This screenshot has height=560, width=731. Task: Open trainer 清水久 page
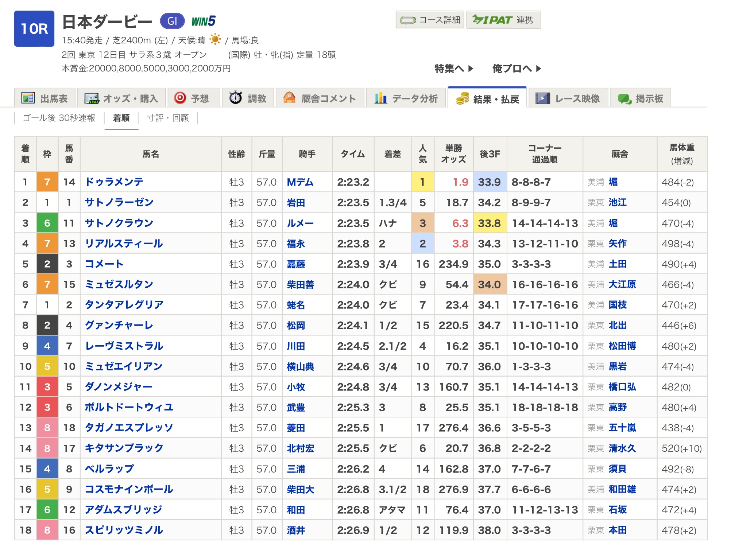point(622,448)
